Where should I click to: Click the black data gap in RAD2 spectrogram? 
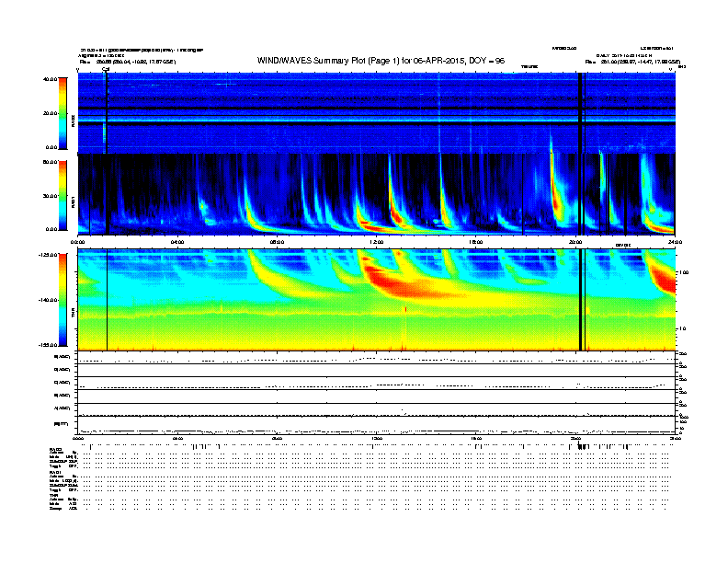coord(579,113)
